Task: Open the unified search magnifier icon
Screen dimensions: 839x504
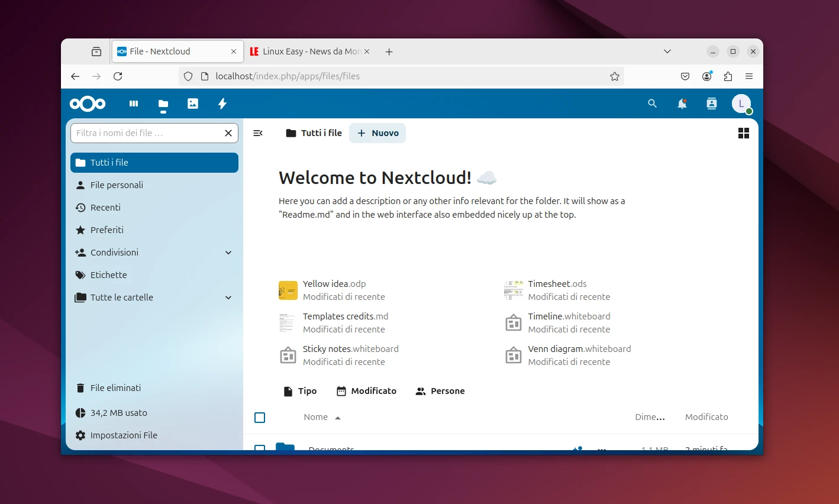Action: (651, 104)
